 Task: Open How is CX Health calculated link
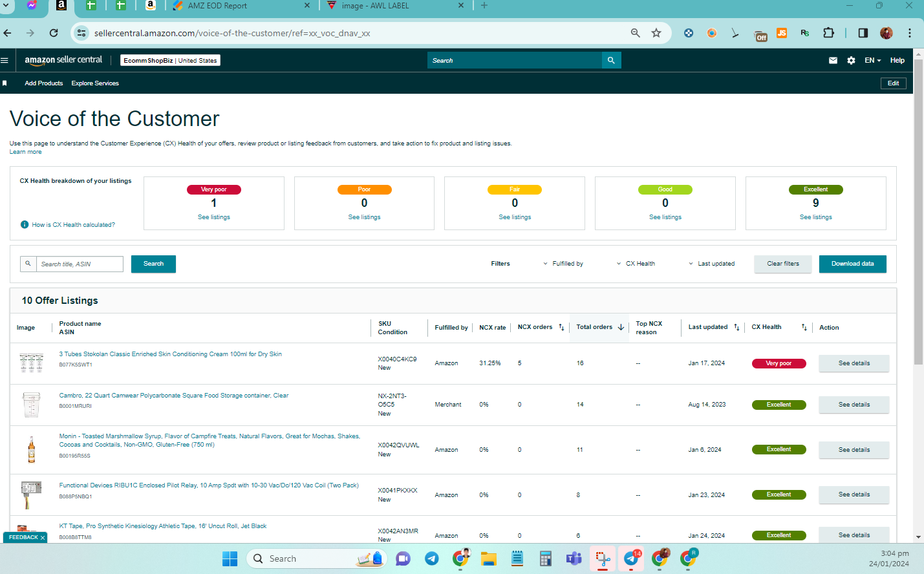pos(73,225)
